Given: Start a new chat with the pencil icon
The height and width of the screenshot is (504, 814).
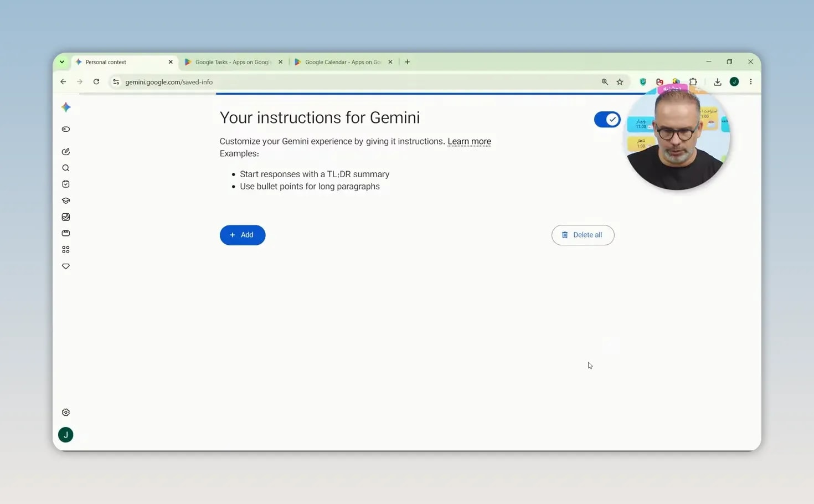Looking at the screenshot, I should (x=66, y=151).
